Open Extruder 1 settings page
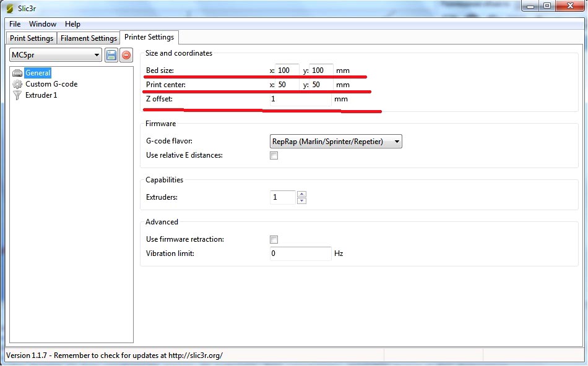The height and width of the screenshot is (366, 588). pyautogui.click(x=41, y=95)
